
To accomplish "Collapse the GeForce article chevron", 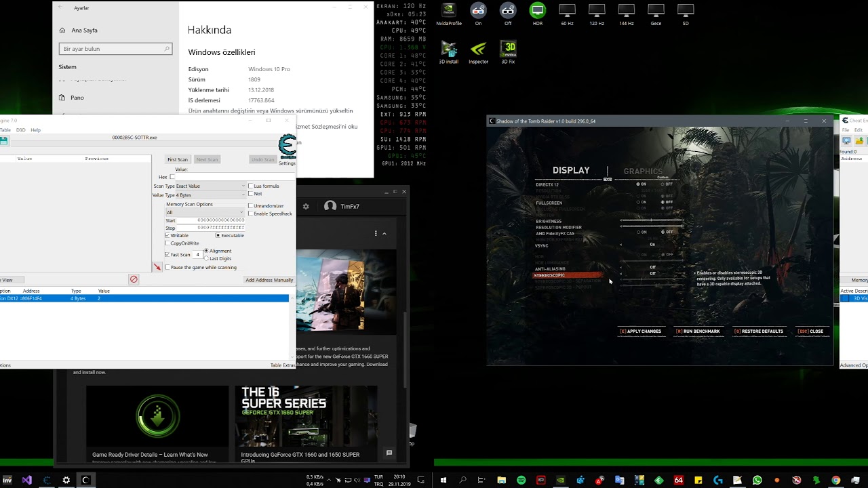I will (x=384, y=233).
